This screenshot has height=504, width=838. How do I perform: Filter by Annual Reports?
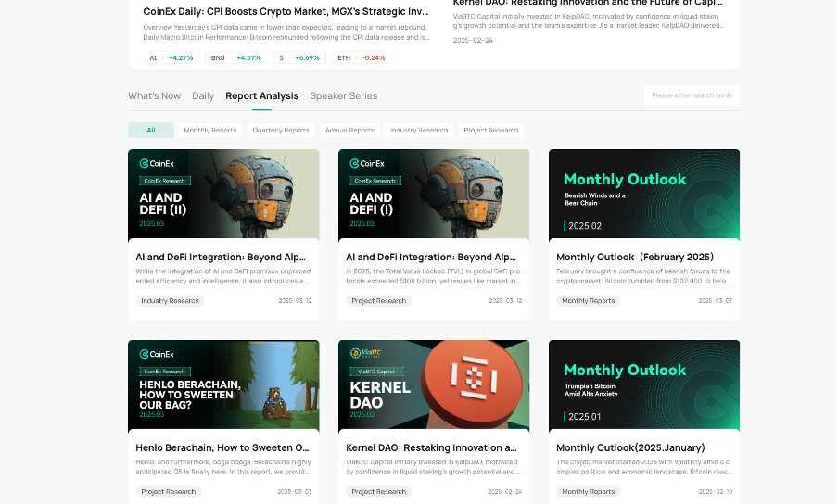[x=349, y=131]
